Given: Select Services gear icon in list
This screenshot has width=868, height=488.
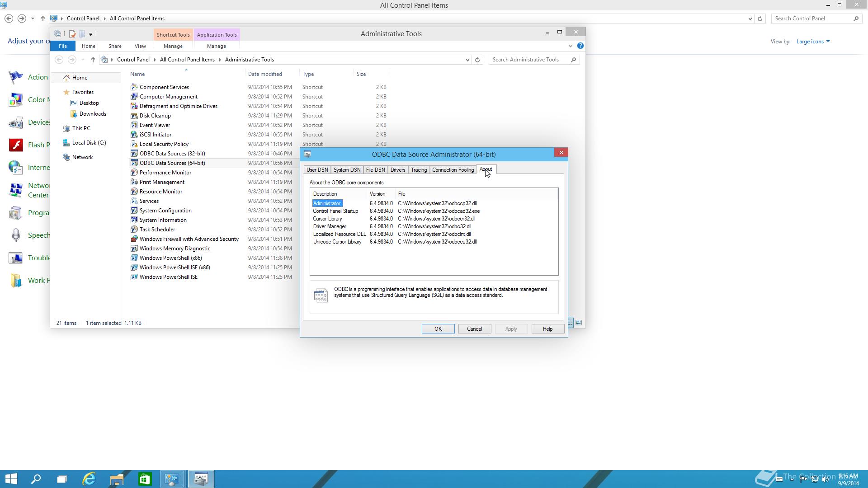Looking at the screenshot, I should coord(134,201).
